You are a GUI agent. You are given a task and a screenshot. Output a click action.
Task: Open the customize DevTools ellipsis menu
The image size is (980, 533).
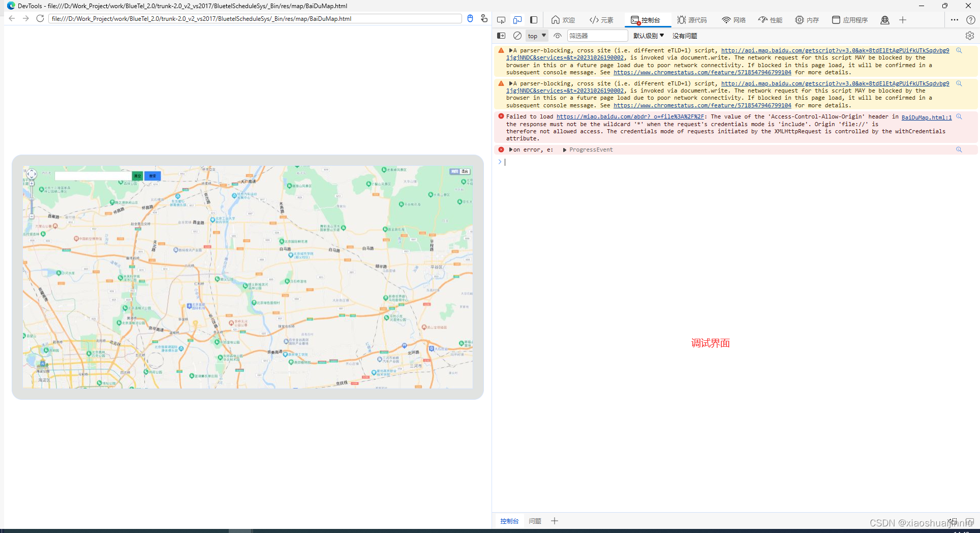(954, 20)
